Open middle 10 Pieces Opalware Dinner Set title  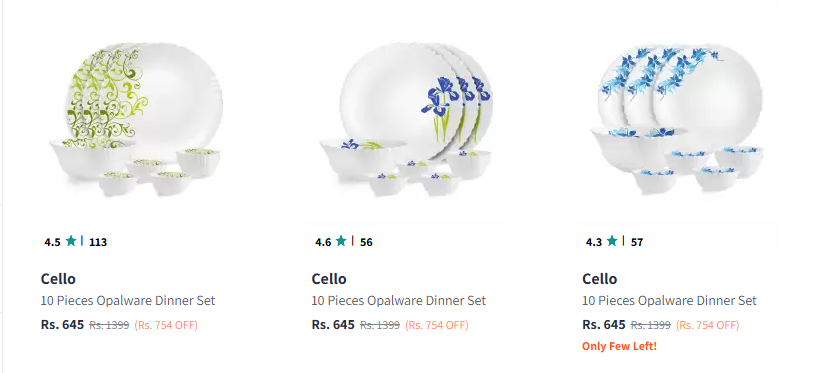click(x=398, y=301)
